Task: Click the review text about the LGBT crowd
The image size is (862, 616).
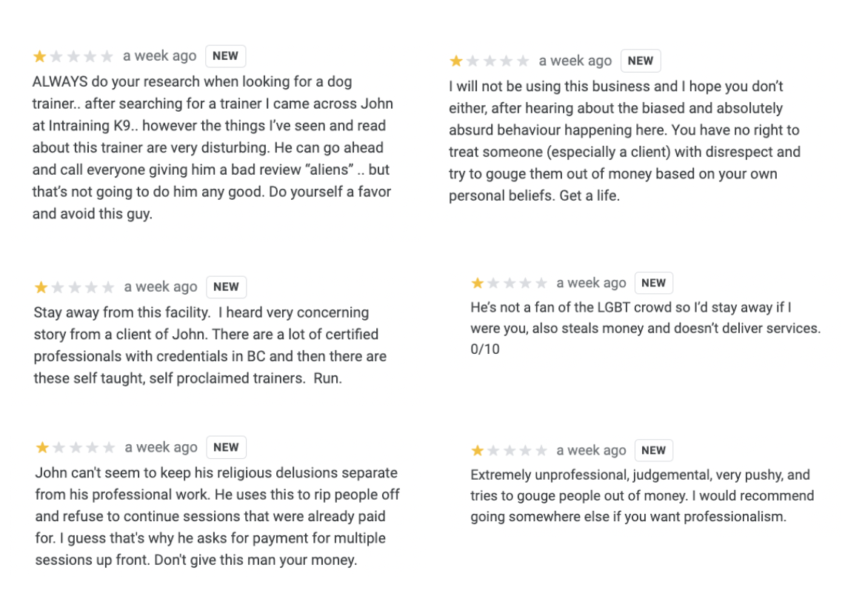Action: tap(646, 328)
